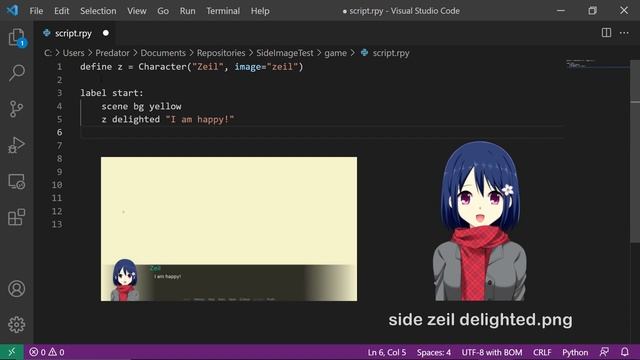The width and height of the screenshot is (640, 360).
Task: Open the Remote Explorer view
Action: pyautogui.click(x=16, y=181)
